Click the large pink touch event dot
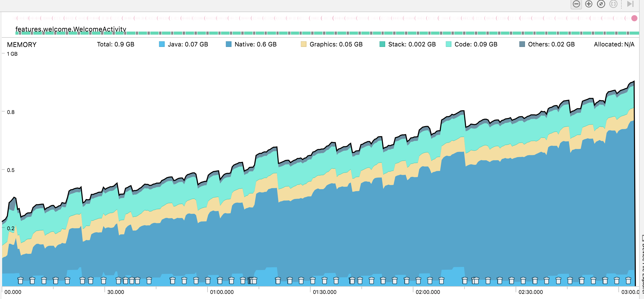Image resolution: width=644 pixels, height=299 pixels. pos(634,18)
